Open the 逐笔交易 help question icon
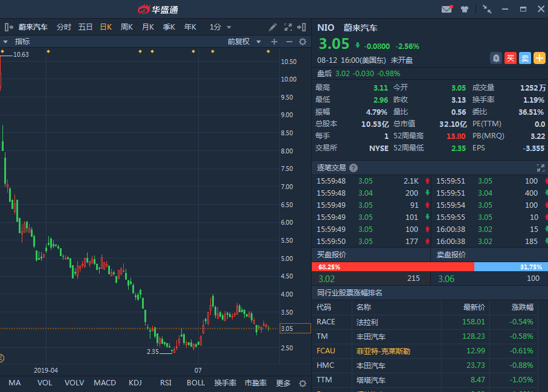The image size is (548, 392). (353, 168)
